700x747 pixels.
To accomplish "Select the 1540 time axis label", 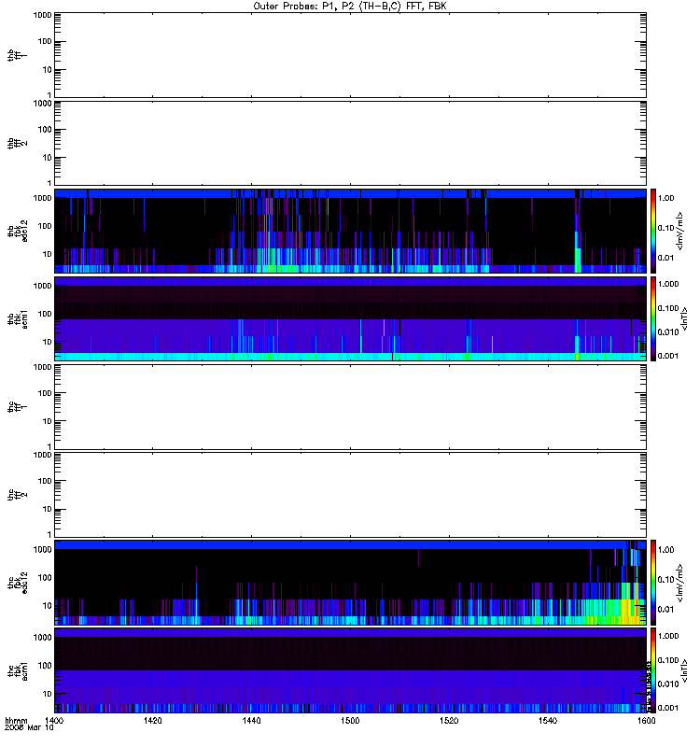I will tap(548, 721).
